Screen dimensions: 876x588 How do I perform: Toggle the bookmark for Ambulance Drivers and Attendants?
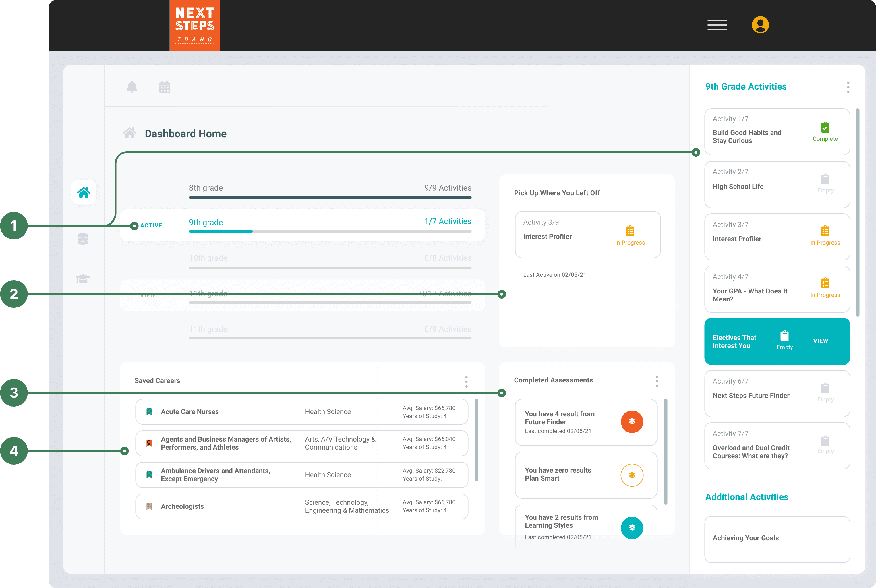coord(149,475)
